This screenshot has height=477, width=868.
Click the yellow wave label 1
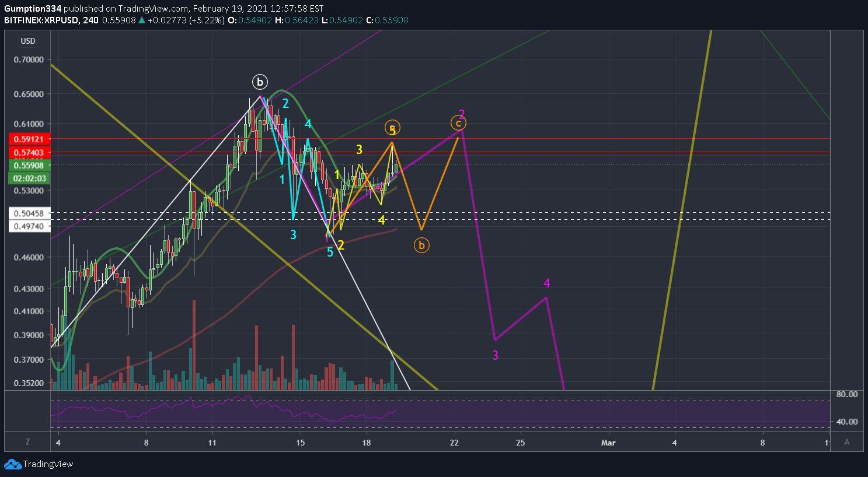(x=337, y=175)
